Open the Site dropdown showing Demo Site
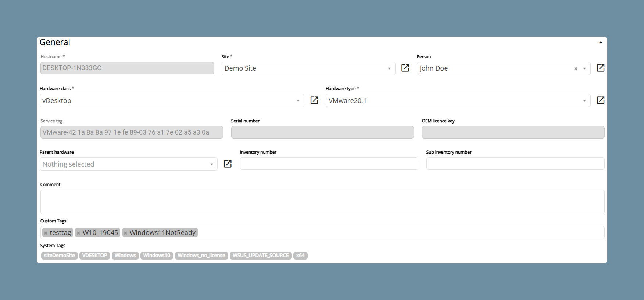644x300 pixels. [x=308, y=68]
